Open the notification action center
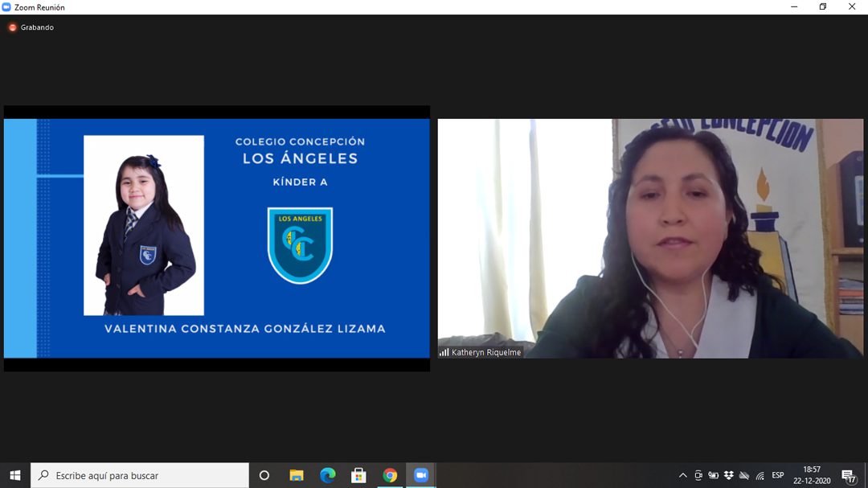Image resolution: width=868 pixels, height=488 pixels. tap(848, 475)
